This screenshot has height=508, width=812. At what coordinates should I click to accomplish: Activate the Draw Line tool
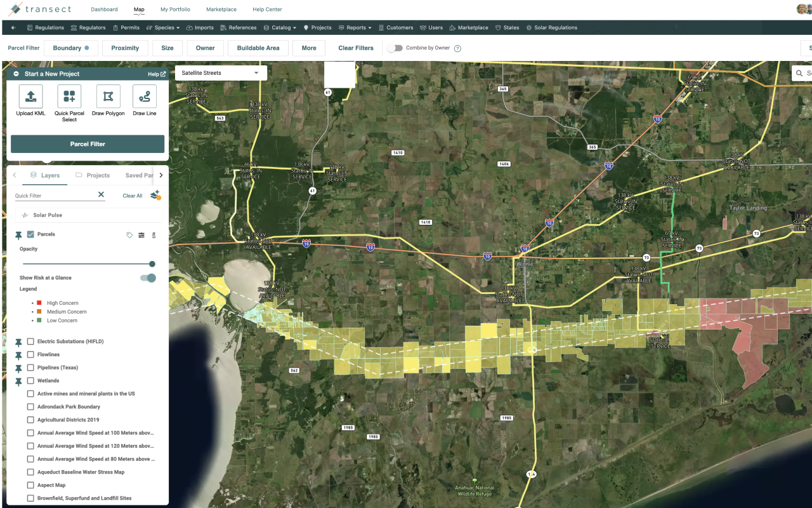pyautogui.click(x=144, y=97)
